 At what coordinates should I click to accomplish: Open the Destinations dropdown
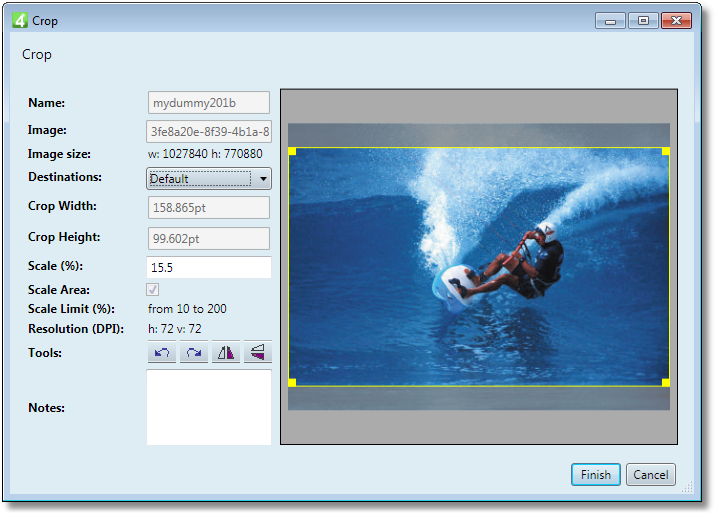pyautogui.click(x=209, y=179)
